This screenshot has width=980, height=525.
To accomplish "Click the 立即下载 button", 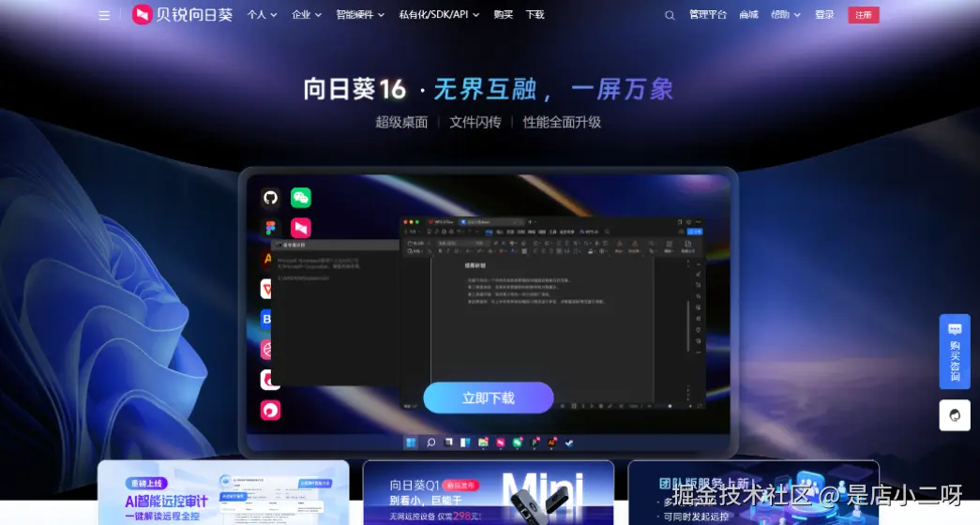I will point(489,397).
